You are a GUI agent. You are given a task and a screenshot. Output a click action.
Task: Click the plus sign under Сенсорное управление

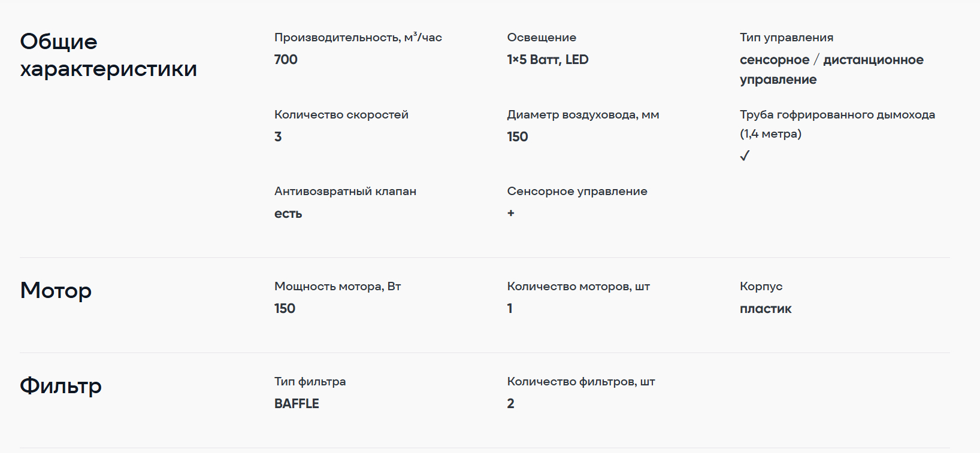click(510, 213)
